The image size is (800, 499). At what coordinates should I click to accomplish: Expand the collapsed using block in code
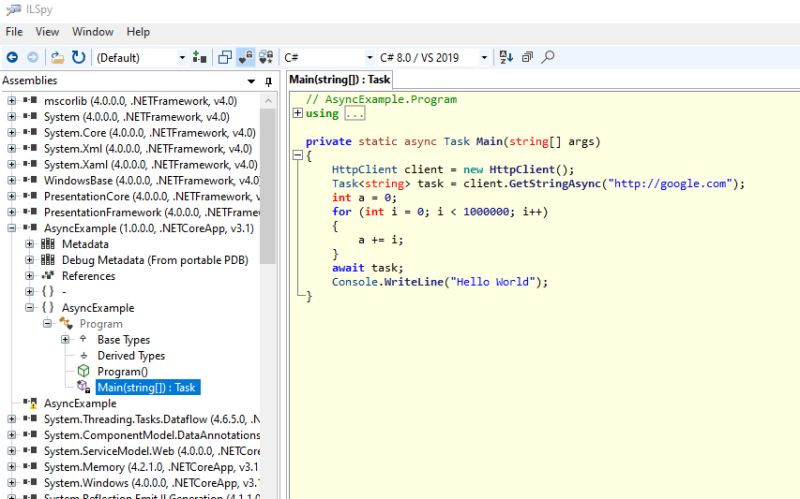(x=297, y=113)
